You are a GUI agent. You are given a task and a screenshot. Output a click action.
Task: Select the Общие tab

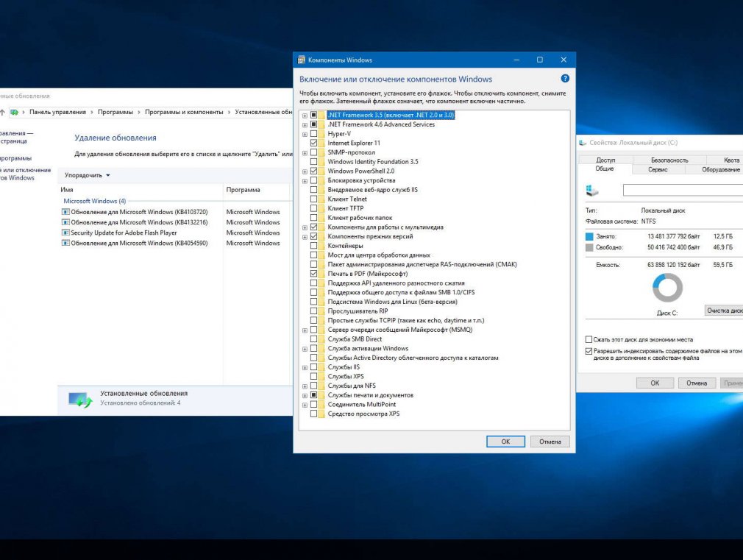[605, 169]
